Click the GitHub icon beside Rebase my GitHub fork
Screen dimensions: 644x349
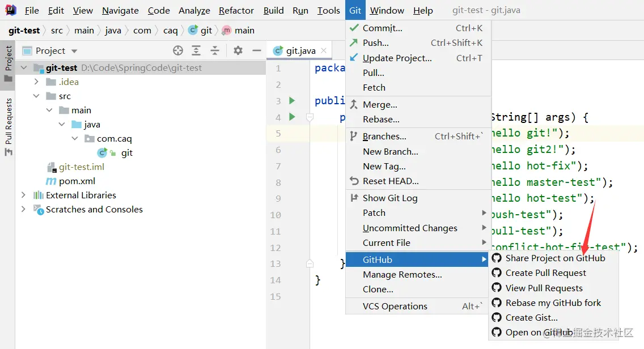(497, 303)
